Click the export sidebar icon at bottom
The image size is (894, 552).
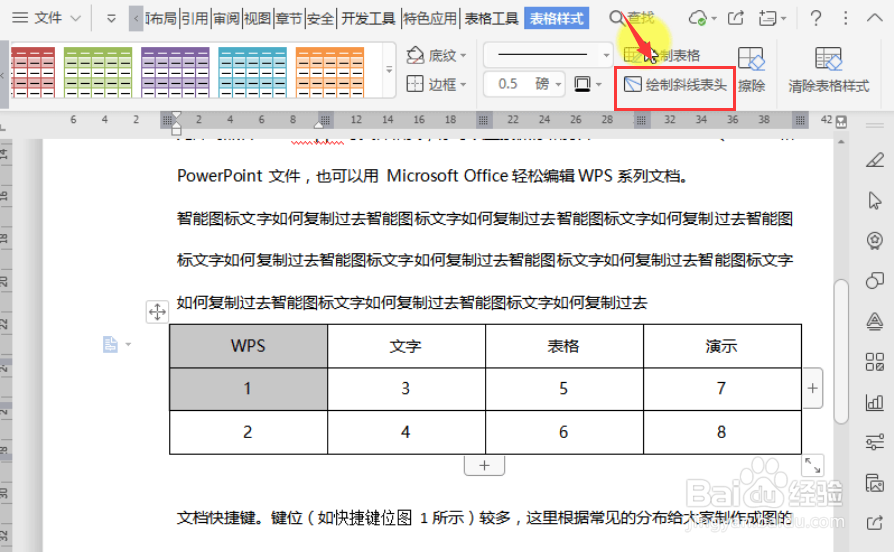[x=875, y=522]
